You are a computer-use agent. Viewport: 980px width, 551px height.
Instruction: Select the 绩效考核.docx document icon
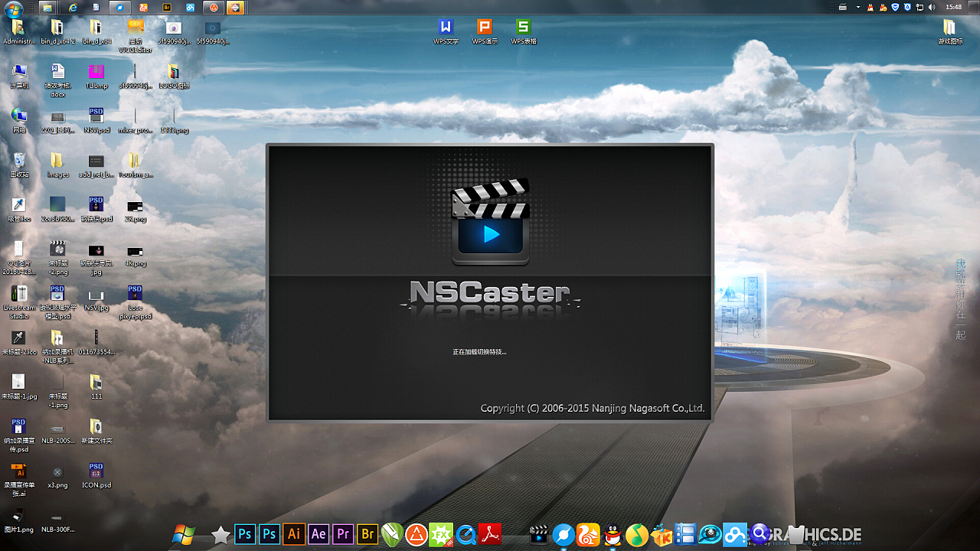pos(57,80)
